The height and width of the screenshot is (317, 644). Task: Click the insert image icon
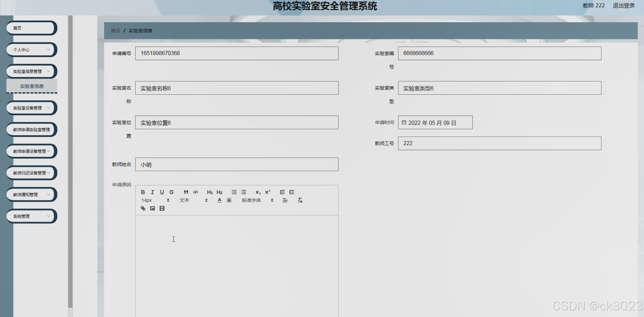click(153, 208)
